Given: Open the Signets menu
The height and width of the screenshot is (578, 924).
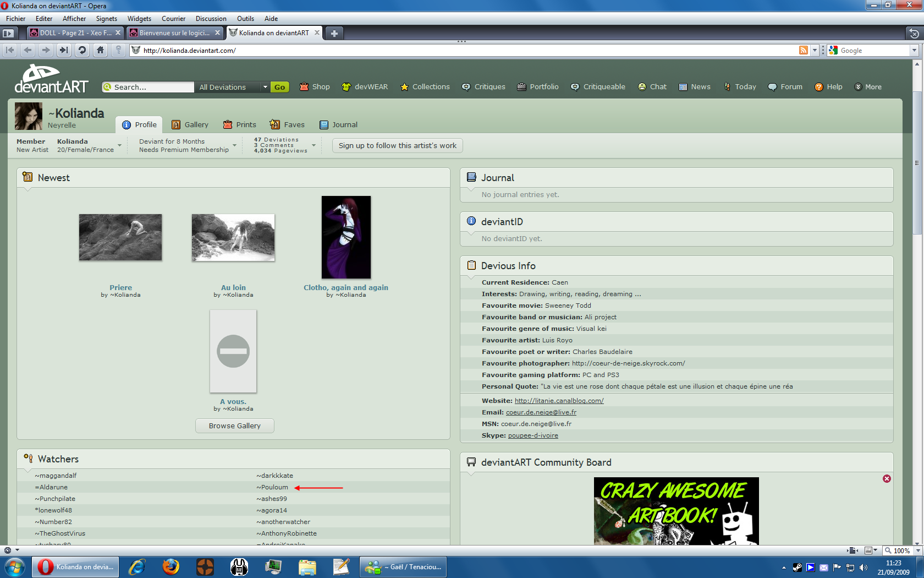Looking at the screenshot, I should tap(106, 18).
